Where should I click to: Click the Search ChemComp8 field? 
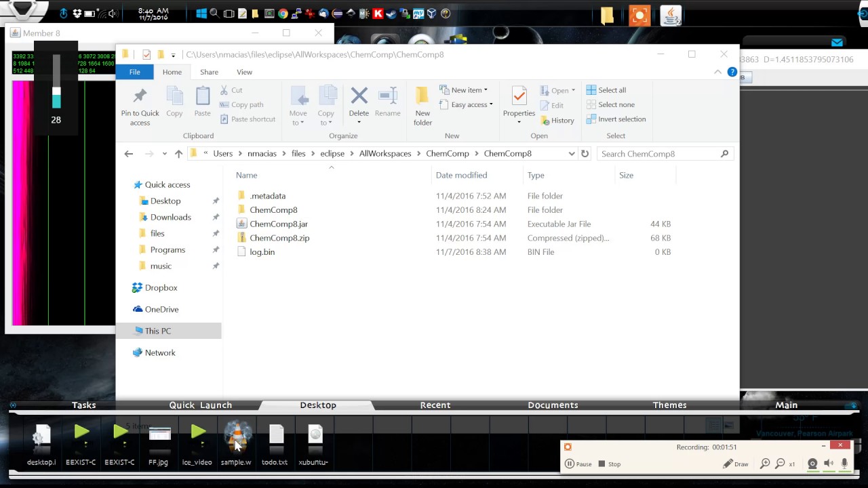tap(658, 154)
